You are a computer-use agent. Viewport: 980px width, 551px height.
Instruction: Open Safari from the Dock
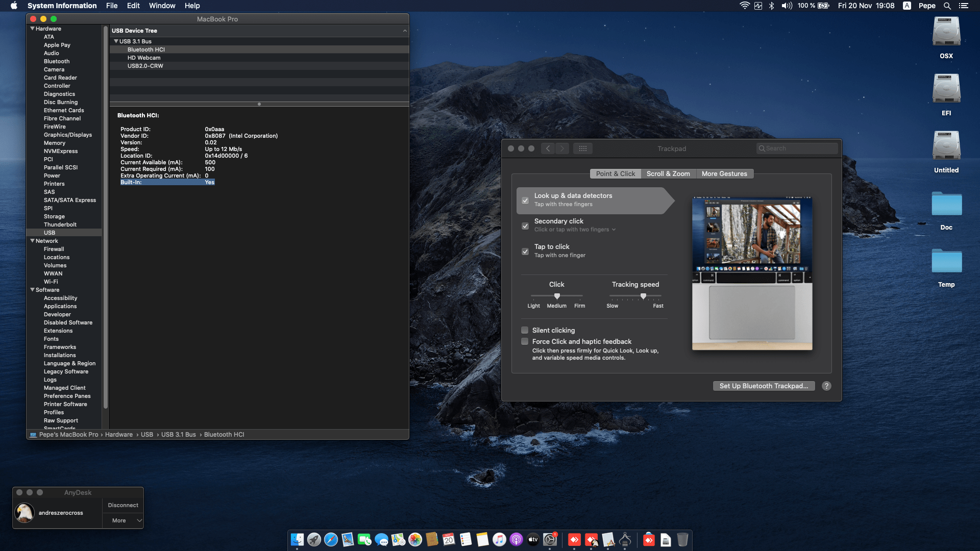point(331,539)
